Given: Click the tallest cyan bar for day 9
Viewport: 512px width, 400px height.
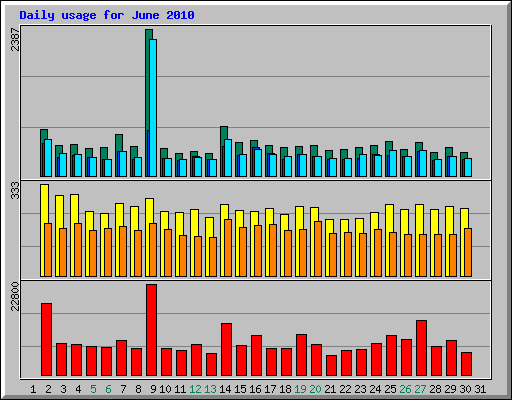Looking at the screenshot, I should (153, 108).
